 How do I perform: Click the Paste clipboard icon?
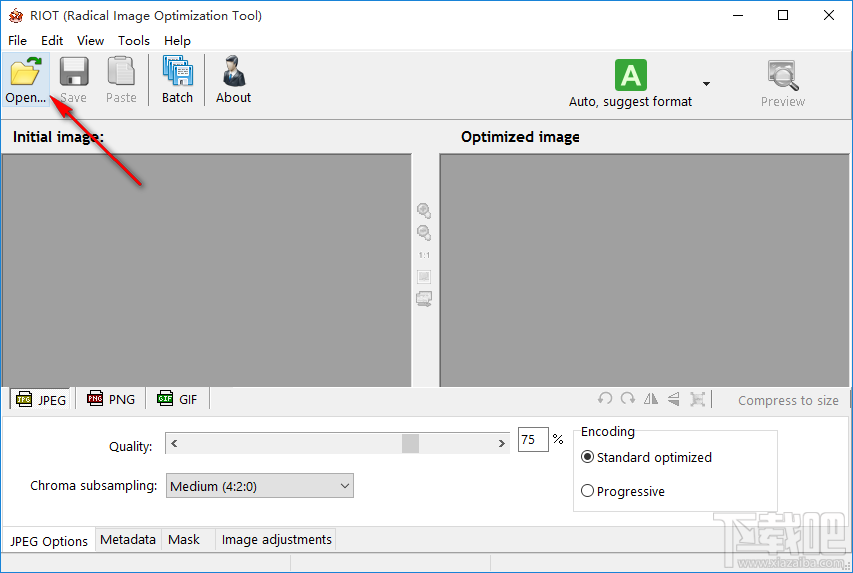pyautogui.click(x=121, y=72)
